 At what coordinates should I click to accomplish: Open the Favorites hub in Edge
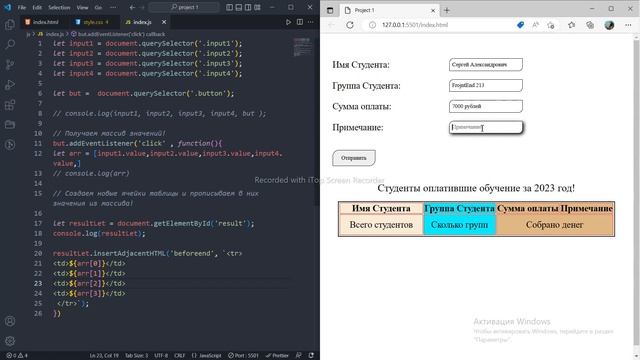(571, 25)
